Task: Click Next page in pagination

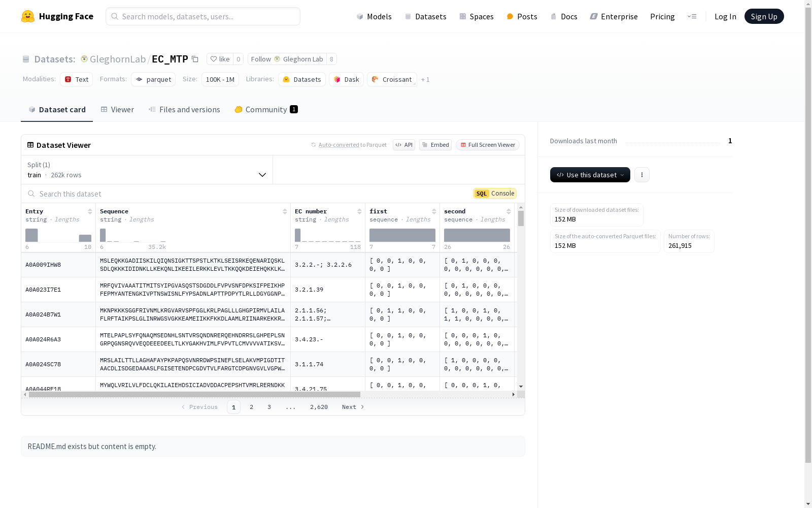Action: (353, 407)
